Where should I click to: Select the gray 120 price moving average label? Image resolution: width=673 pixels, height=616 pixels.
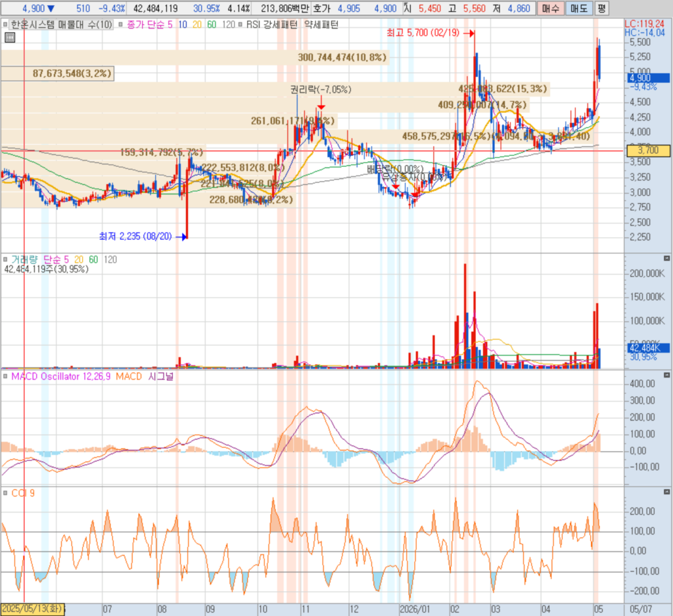[x=228, y=25]
